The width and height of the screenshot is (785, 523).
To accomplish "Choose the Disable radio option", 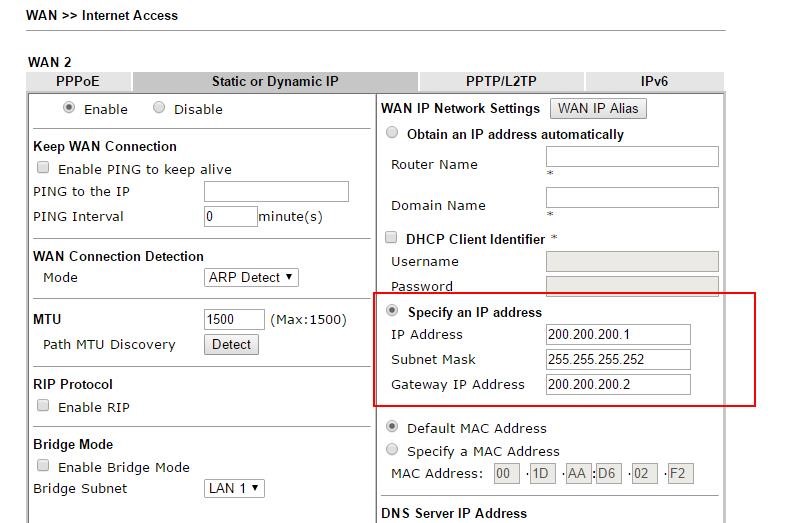I will (x=159, y=108).
